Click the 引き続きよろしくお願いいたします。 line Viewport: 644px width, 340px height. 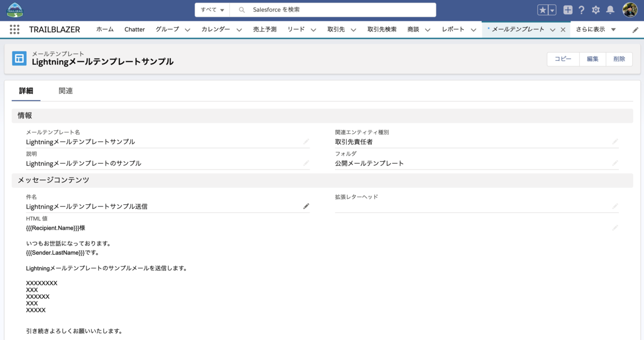click(74, 331)
